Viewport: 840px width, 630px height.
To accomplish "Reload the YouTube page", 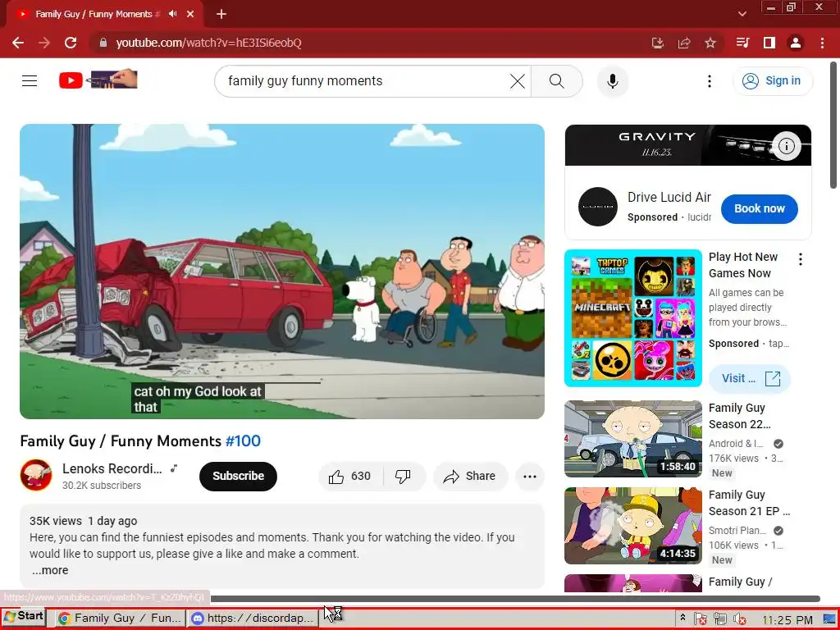I will tap(71, 43).
